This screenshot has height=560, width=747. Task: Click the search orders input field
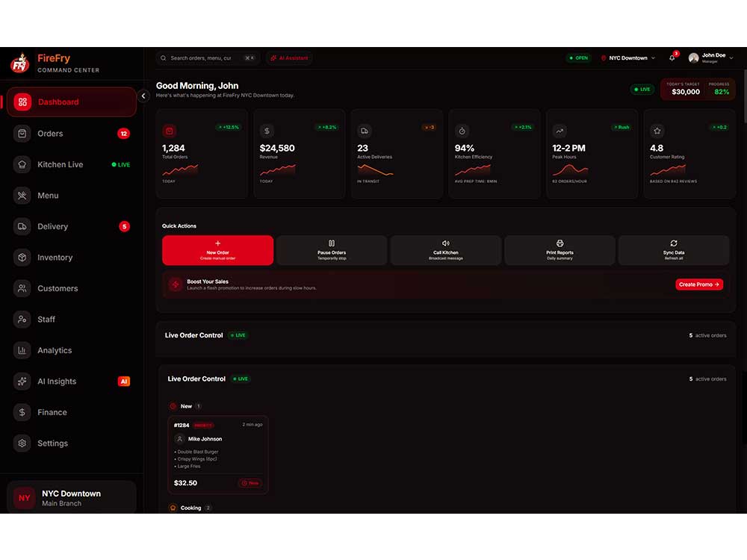click(x=208, y=58)
